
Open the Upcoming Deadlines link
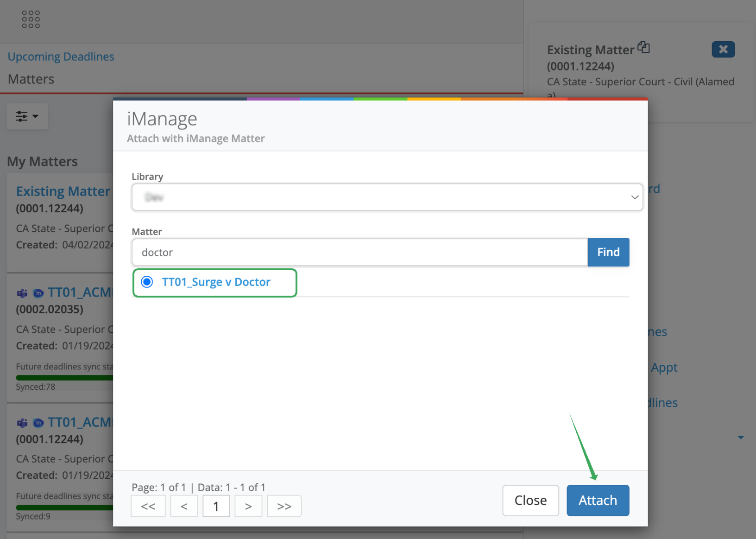click(x=61, y=57)
